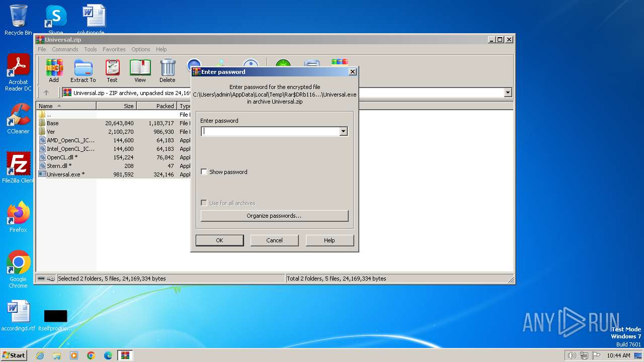Screen dimensions: 644x362
Task: Click the Delete toolbar icon
Action: pyautogui.click(x=168, y=71)
